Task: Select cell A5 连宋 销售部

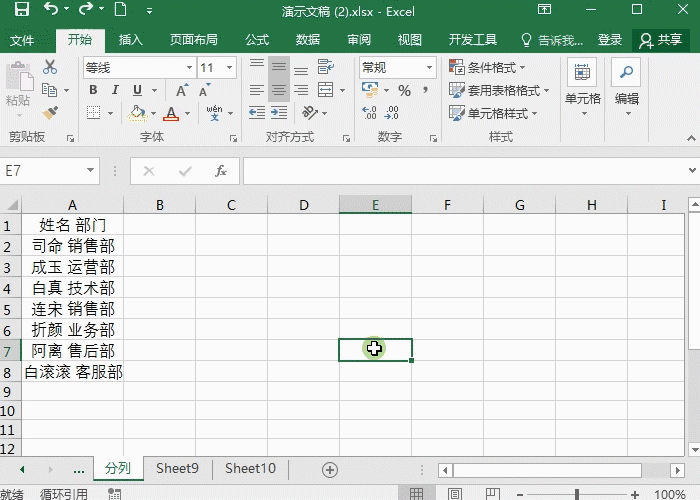Action: click(73, 309)
